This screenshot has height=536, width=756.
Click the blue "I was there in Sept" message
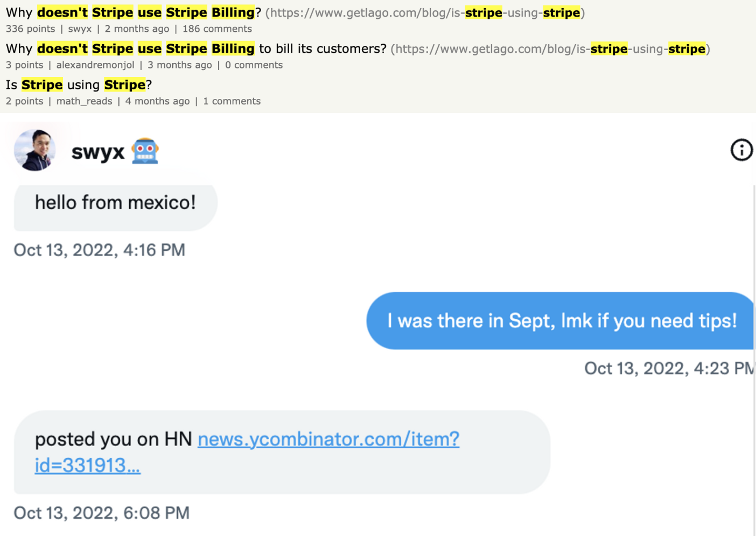[x=561, y=321]
